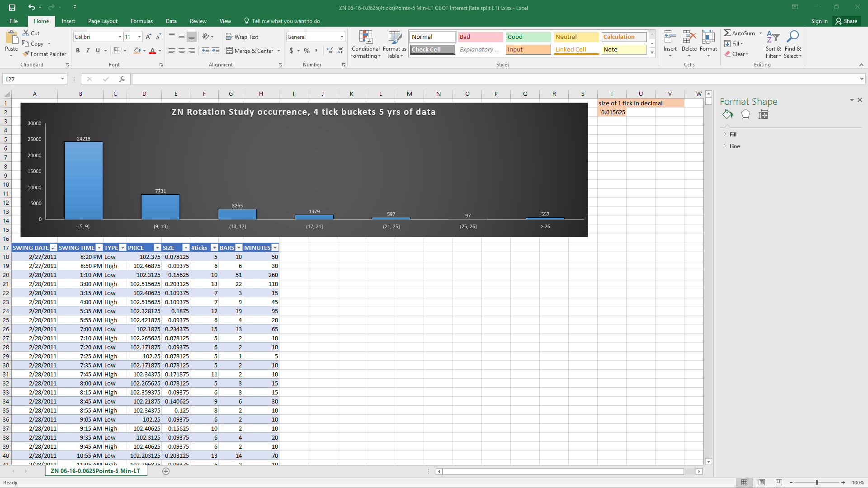Click the Cut scissors icon
The height and width of the screenshot is (488, 868).
point(26,33)
